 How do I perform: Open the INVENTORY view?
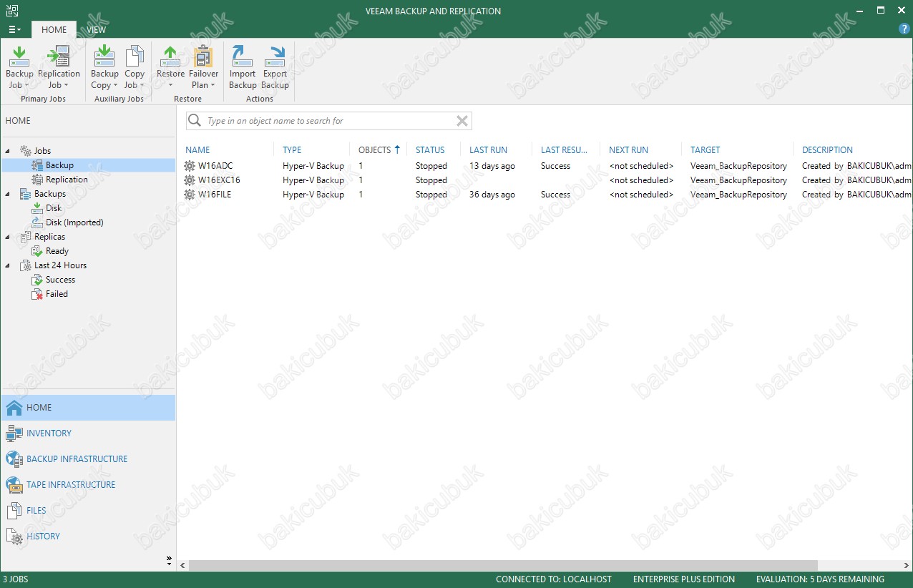coord(49,433)
